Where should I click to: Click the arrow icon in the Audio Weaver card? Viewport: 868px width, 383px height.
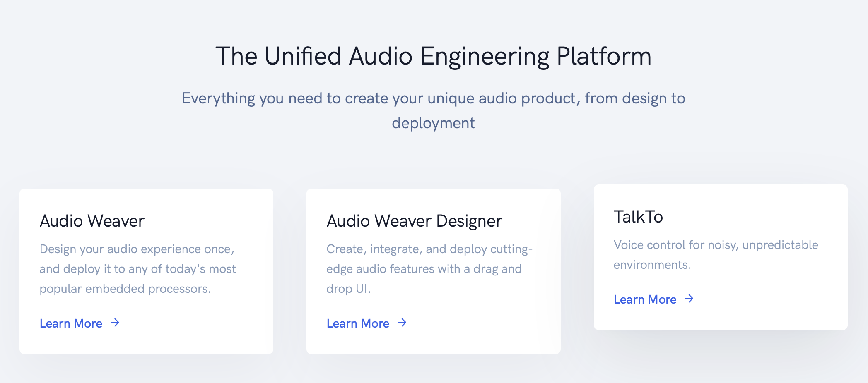(x=115, y=323)
